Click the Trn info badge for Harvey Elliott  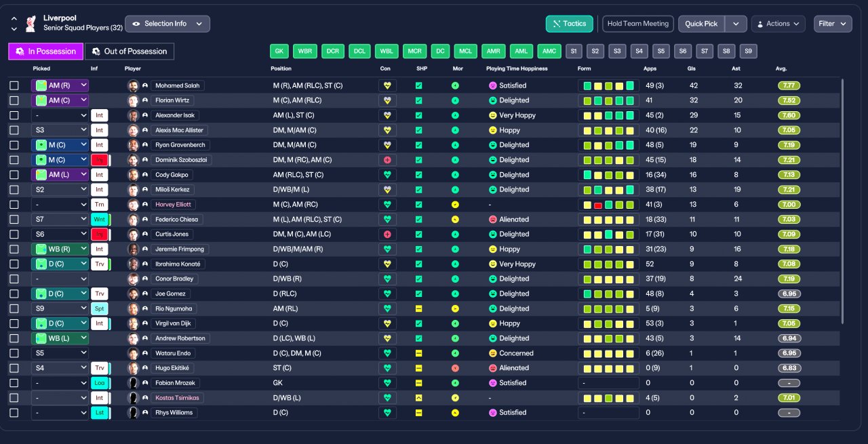(100, 205)
